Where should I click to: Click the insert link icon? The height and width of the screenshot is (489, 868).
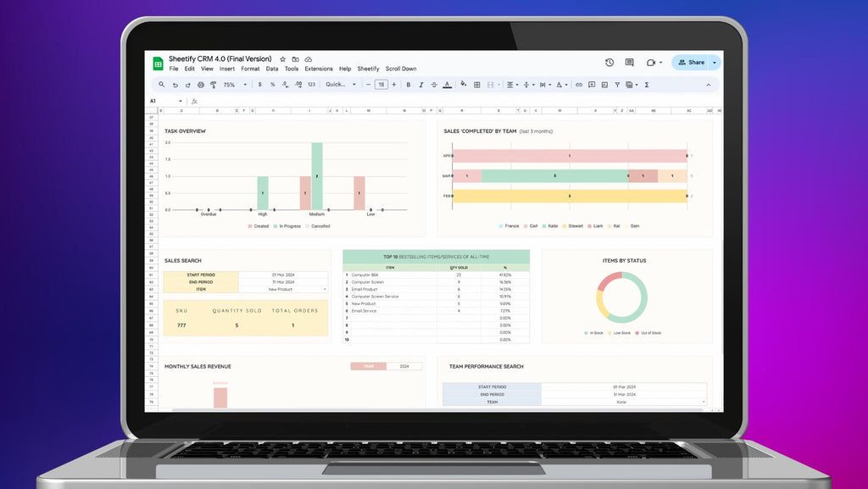pos(579,85)
